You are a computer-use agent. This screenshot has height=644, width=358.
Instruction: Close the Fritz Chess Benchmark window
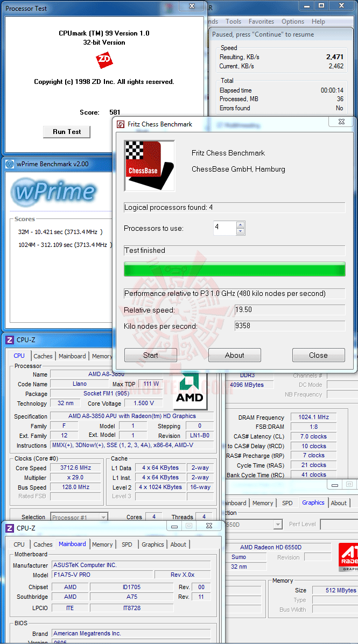[341, 122]
